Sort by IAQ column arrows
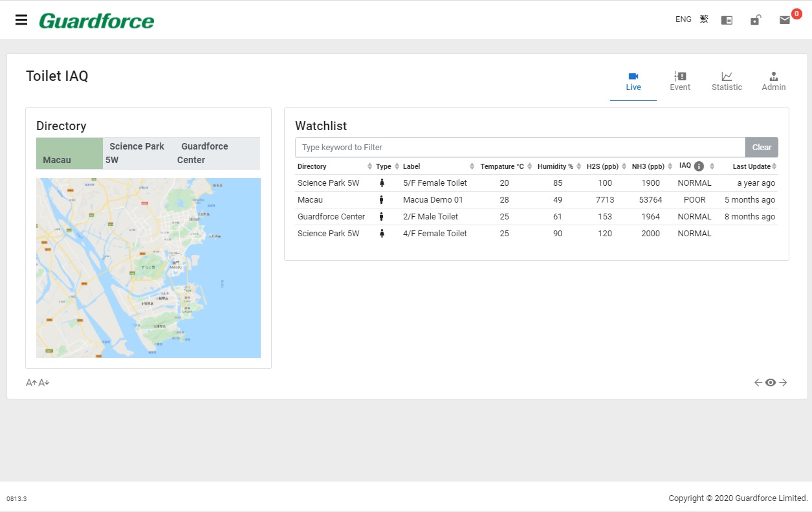Screen dimensions: 812x512 (x=712, y=166)
